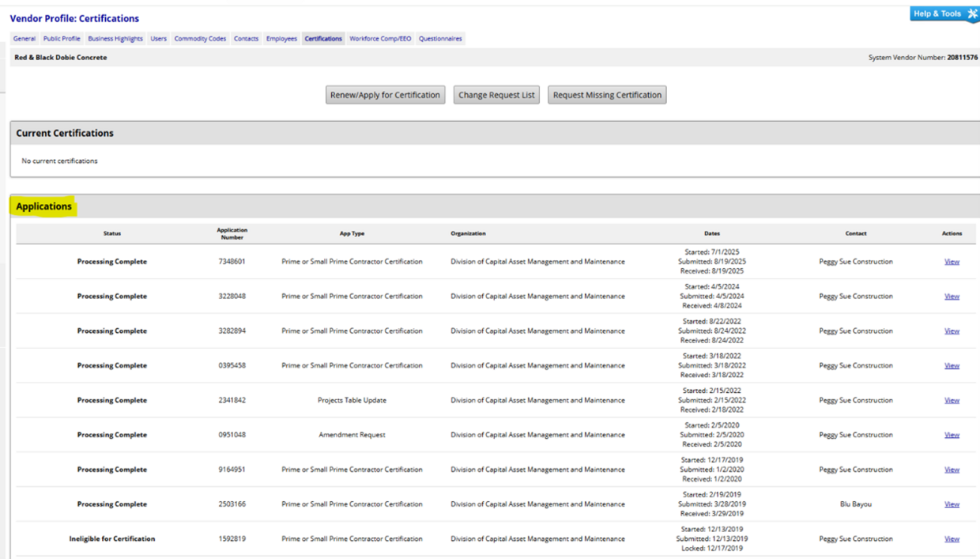The height and width of the screenshot is (559, 980).
Task: View application 3282894
Action: 952,331
